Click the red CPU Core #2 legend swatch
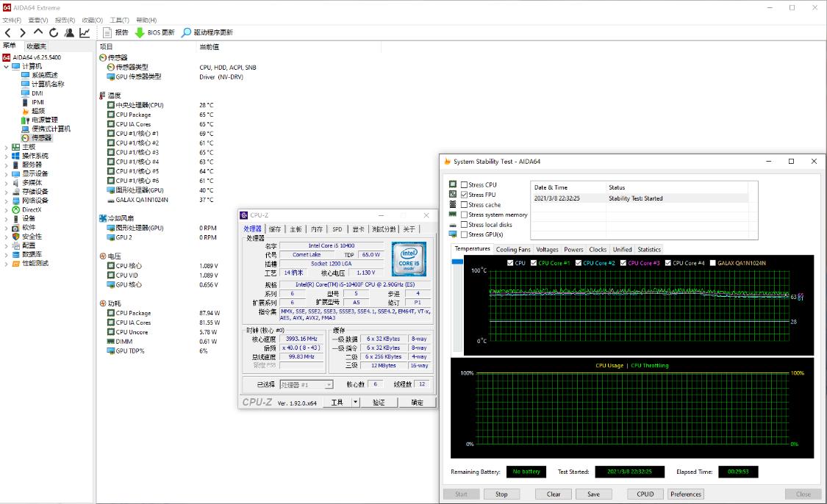 tap(578, 263)
